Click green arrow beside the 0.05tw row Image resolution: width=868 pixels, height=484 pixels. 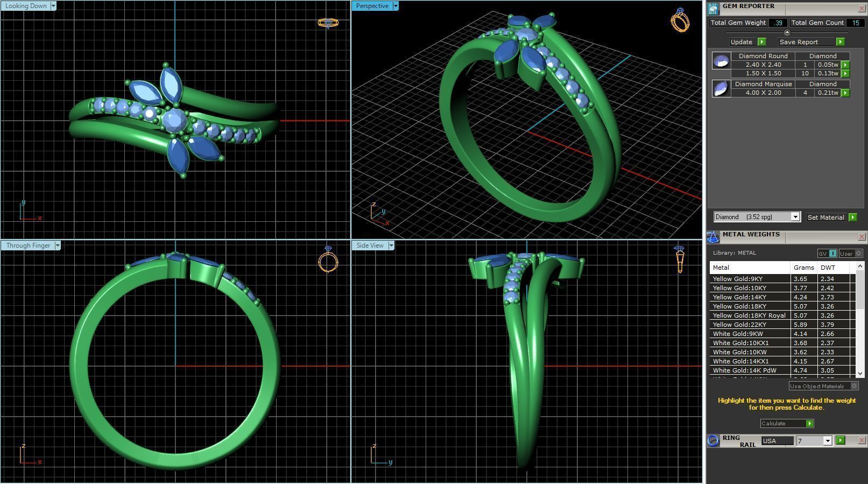coord(845,65)
